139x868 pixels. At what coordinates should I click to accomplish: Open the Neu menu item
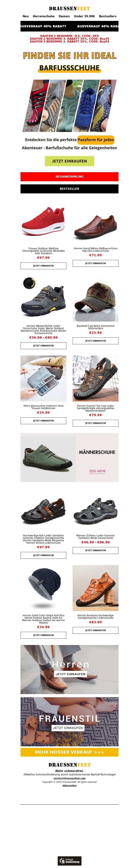click(26, 16)
